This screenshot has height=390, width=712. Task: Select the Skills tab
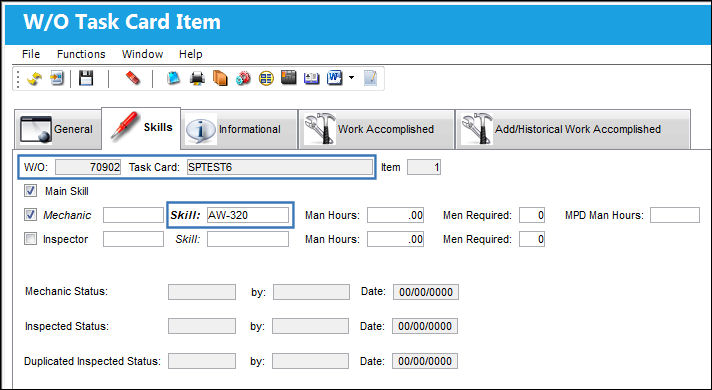(141, 128)
